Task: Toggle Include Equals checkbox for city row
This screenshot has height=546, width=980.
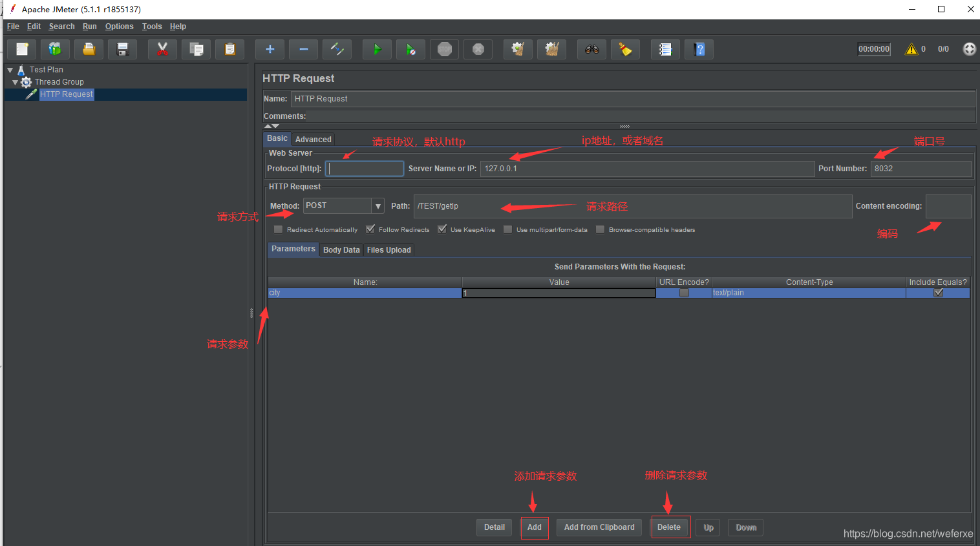Action: click(x=939, y=293)
